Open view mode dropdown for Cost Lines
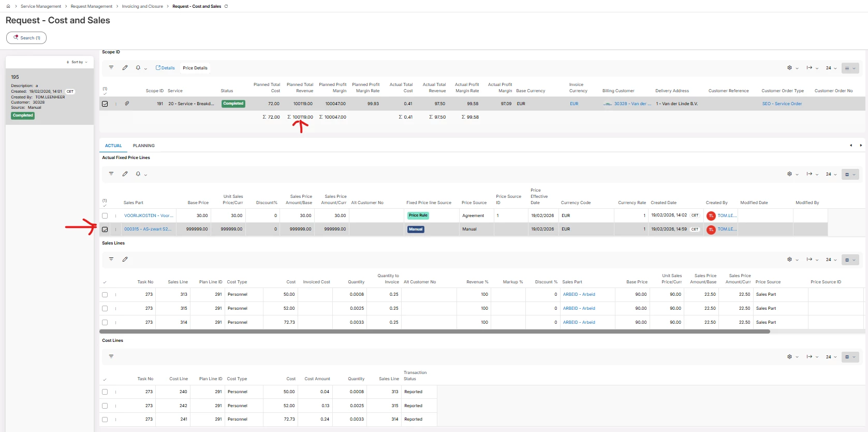This screenshot has height=432, width=868. coord(850,357)
